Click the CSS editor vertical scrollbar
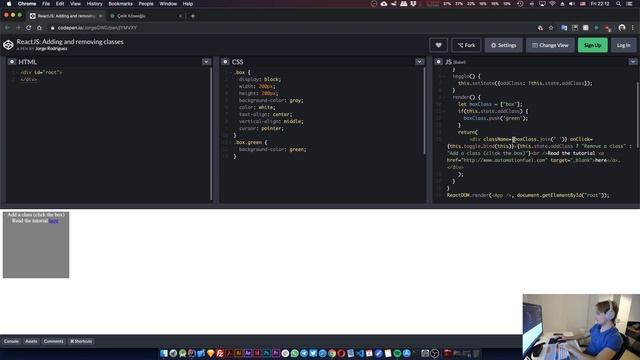 (x=424, y=111)
